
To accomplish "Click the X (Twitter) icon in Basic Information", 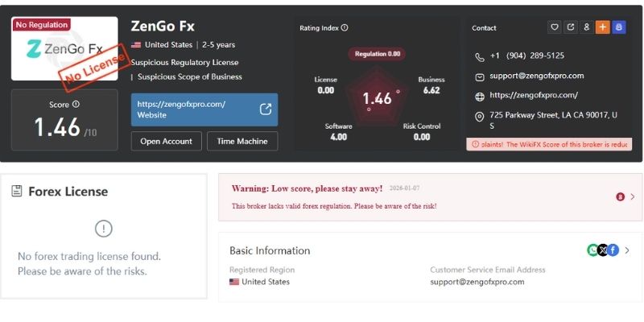I will tap(602, 250).
